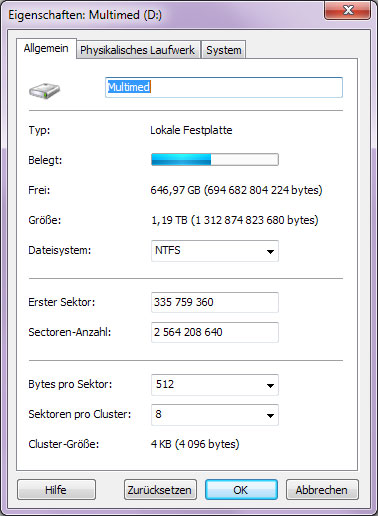
Task: Click the Hilfe button
Action: pos(56,490)
